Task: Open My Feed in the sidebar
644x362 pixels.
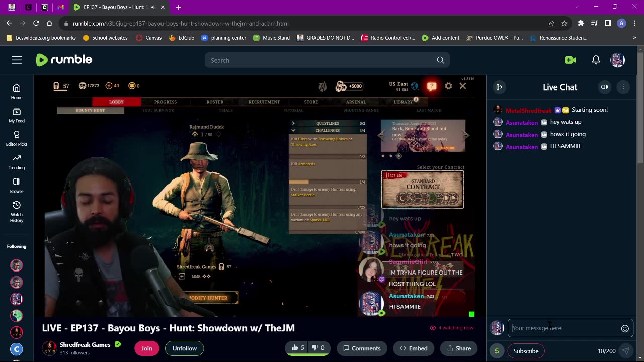Action: click(x=17, y=115)
